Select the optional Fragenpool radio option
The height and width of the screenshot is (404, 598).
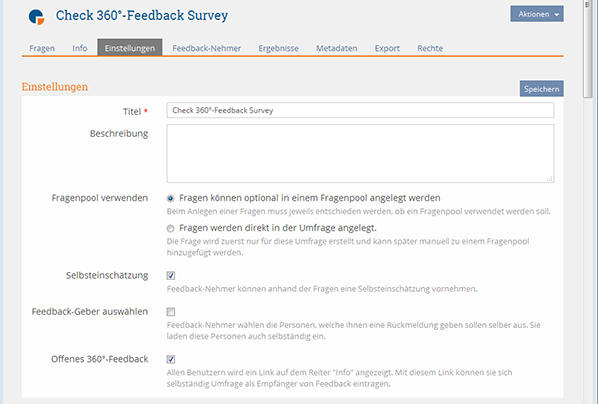[x=170, y=198]
